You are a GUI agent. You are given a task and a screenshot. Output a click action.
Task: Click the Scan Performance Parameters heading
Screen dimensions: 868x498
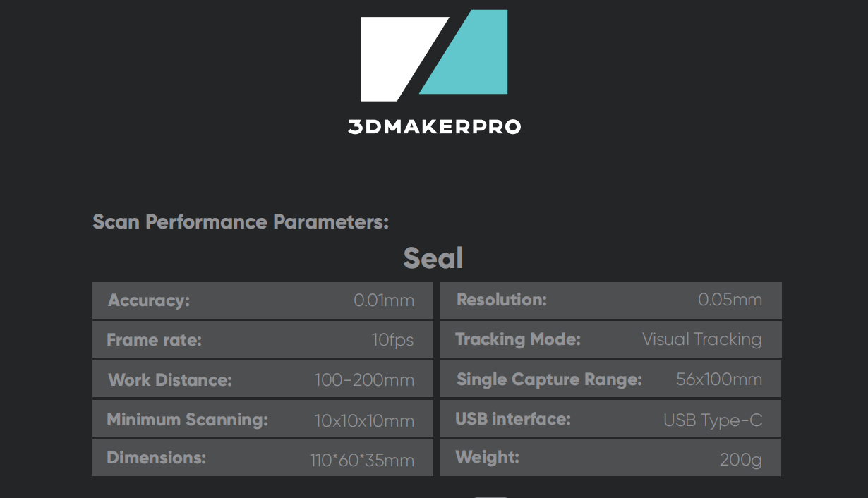(x=241, y=222)
